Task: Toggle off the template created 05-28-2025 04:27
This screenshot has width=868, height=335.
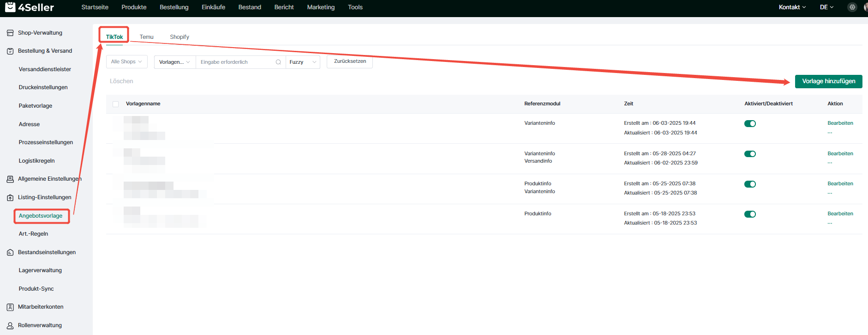Action: 750,154
